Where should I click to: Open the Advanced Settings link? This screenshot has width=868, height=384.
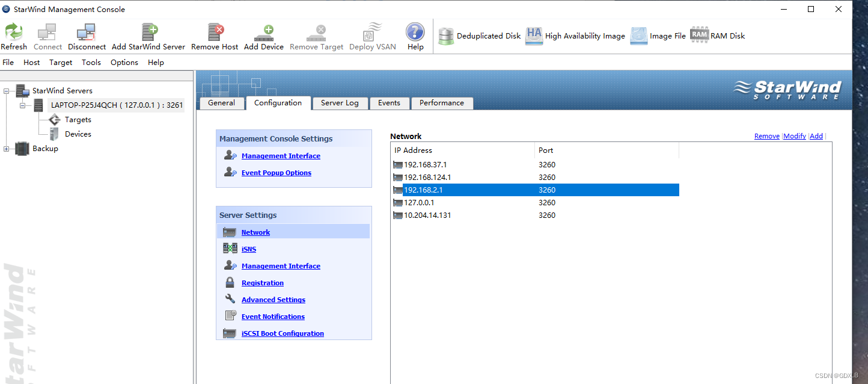pos(274,300)
